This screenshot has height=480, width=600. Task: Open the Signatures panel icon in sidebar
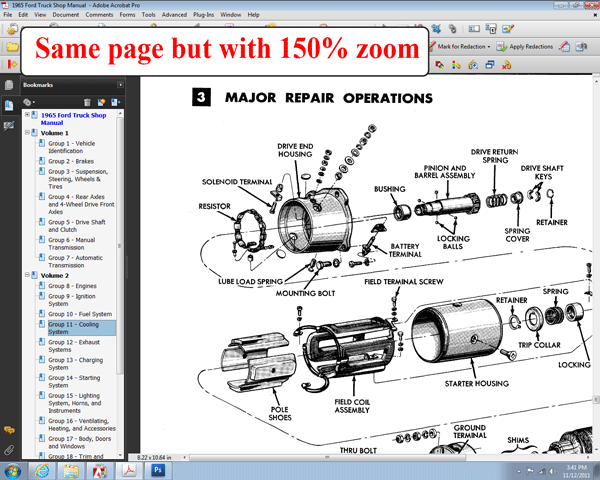pyautogui.click(x=9, y=126)
